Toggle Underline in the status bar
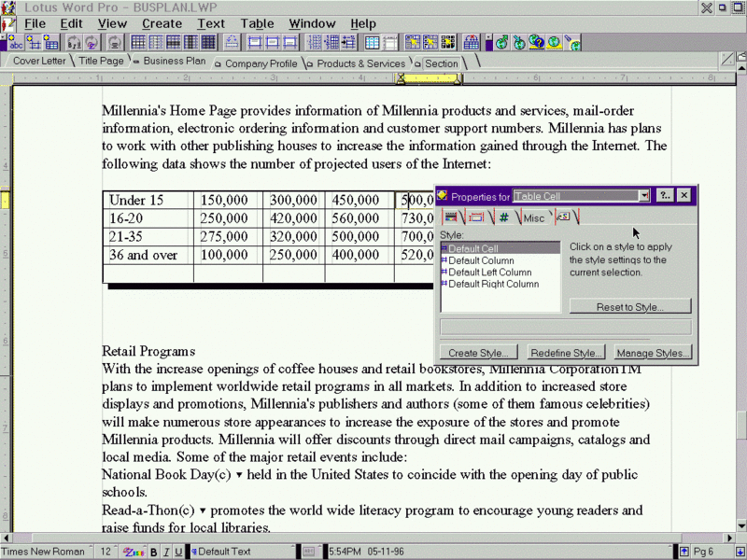 pos(178,552)
